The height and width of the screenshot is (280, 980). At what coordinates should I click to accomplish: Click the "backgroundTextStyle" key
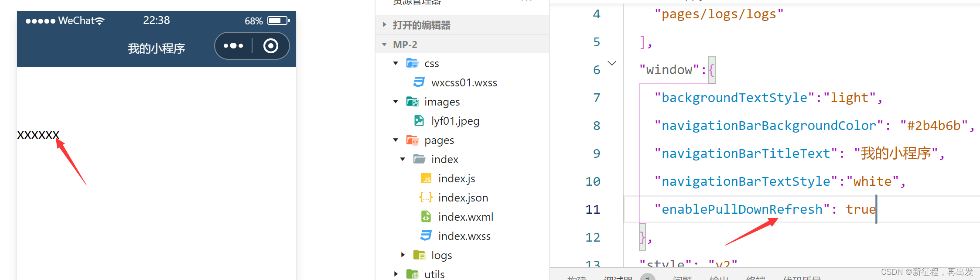(x=734, y=98)
